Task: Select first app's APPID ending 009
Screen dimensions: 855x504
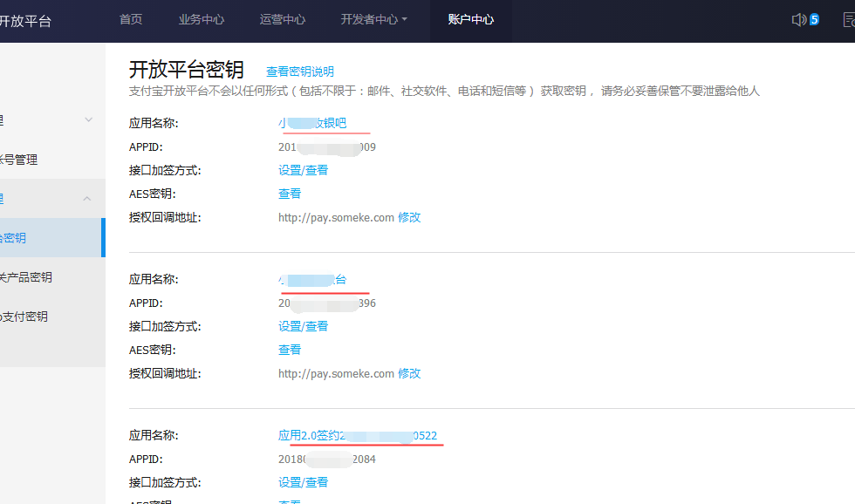Action: tap(326, 147)
